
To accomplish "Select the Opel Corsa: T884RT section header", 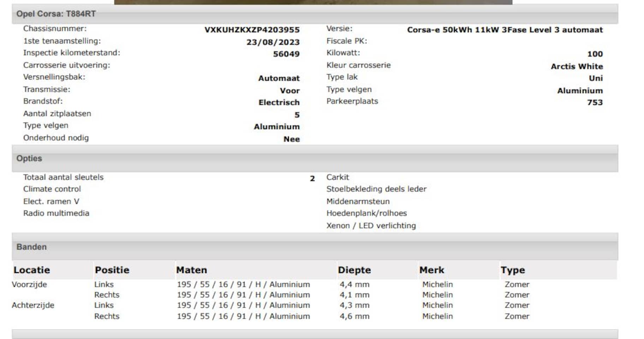I will [x=315, y=14].
